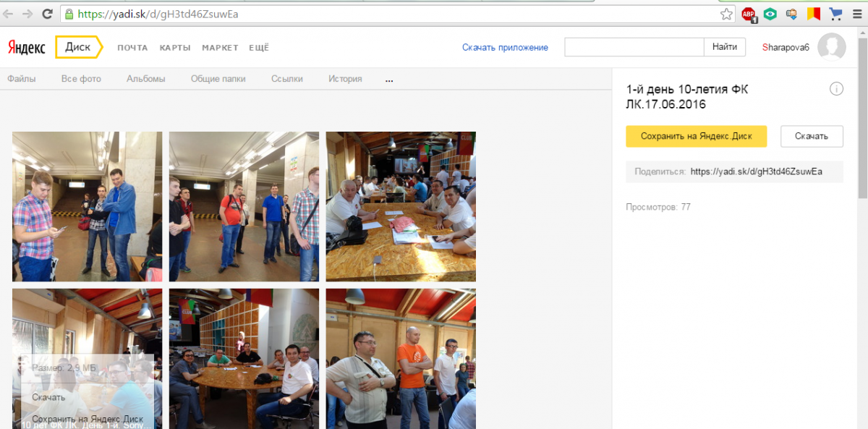Screen dimensions: 868x429
Task: Open the Sharapova6 account name
Action: (x=786, y=47)
